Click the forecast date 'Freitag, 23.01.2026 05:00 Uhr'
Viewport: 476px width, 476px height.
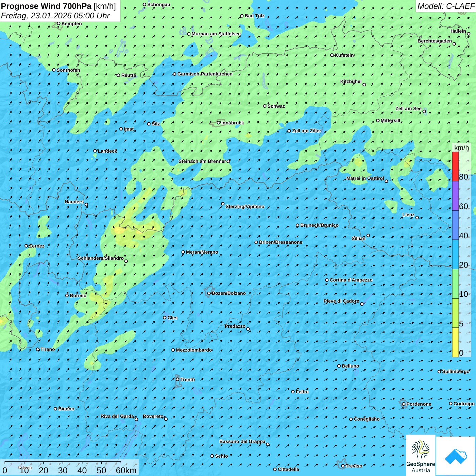pos(55,16)
